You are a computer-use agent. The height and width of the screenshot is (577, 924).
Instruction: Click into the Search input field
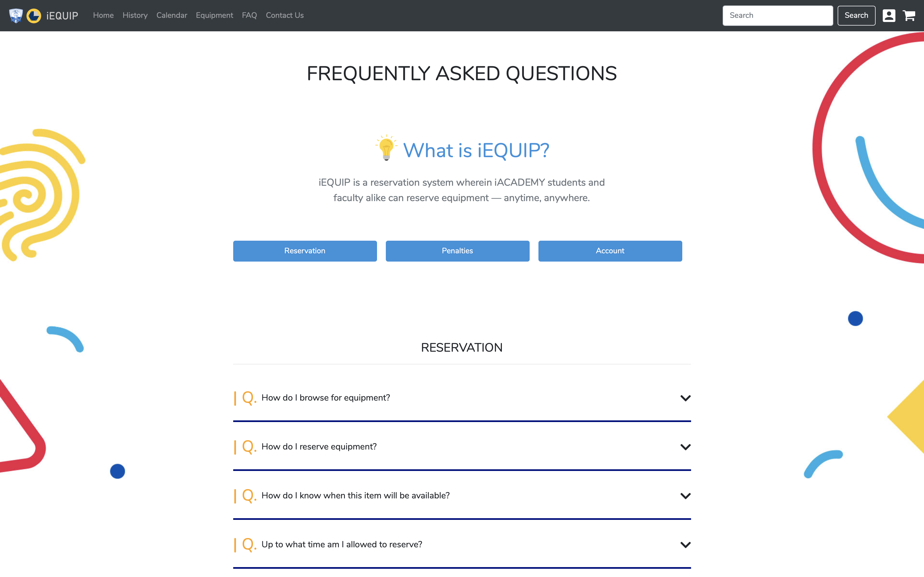click(778, 16)
